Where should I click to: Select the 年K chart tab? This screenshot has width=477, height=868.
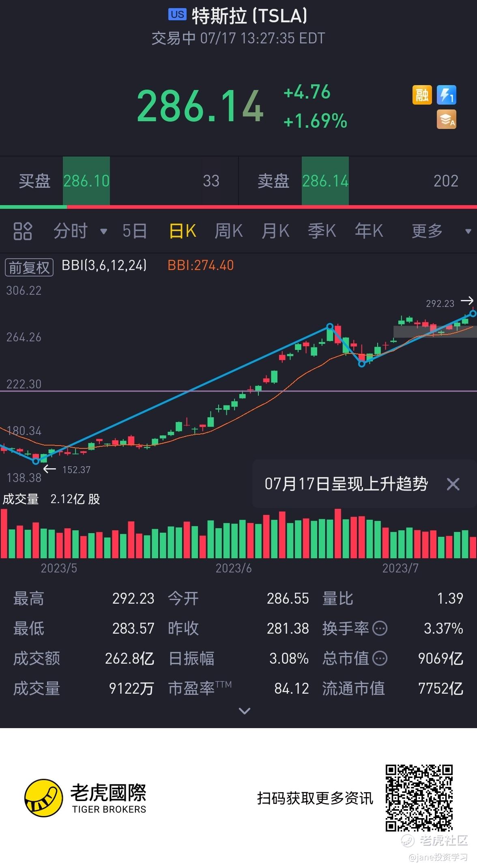point(369,231)
